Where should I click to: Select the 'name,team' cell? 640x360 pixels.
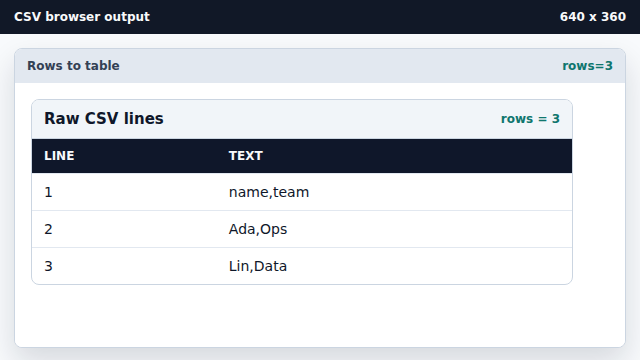point(394,192)
